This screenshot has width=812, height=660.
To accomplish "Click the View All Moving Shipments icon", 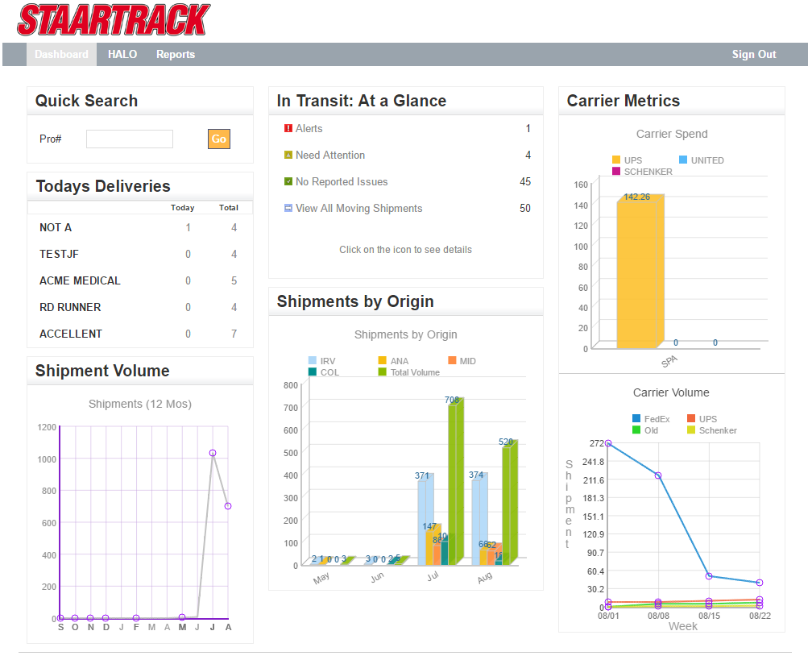I will 288,208.
